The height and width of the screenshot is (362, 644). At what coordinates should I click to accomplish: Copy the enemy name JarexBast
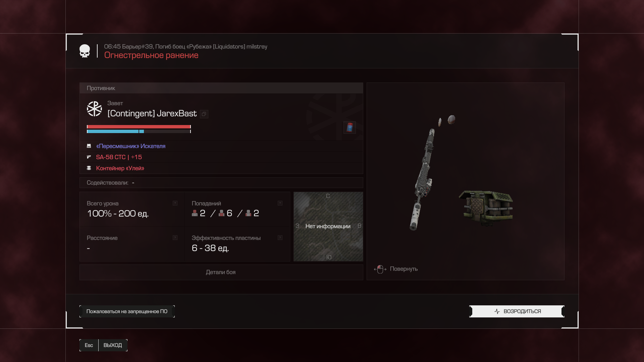coord(204,114)
